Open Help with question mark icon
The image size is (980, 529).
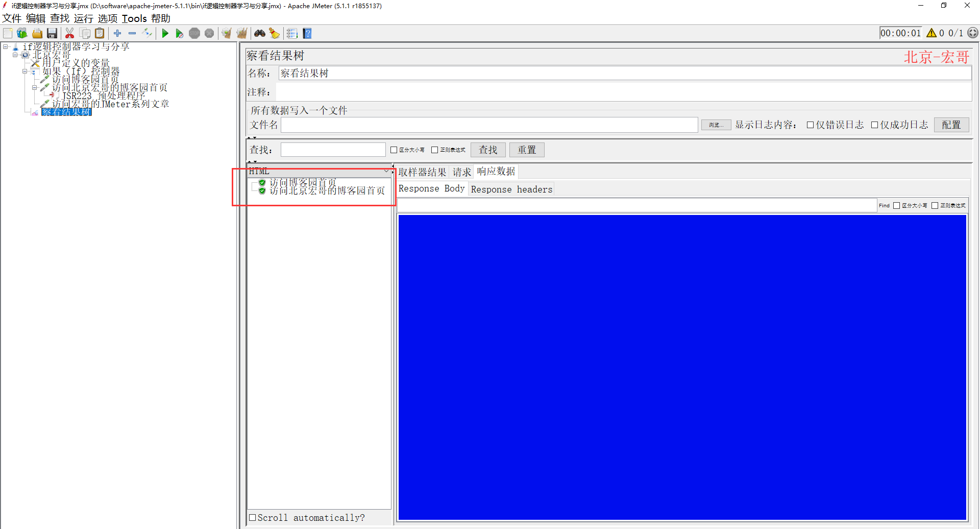click(x=307, y=33)
